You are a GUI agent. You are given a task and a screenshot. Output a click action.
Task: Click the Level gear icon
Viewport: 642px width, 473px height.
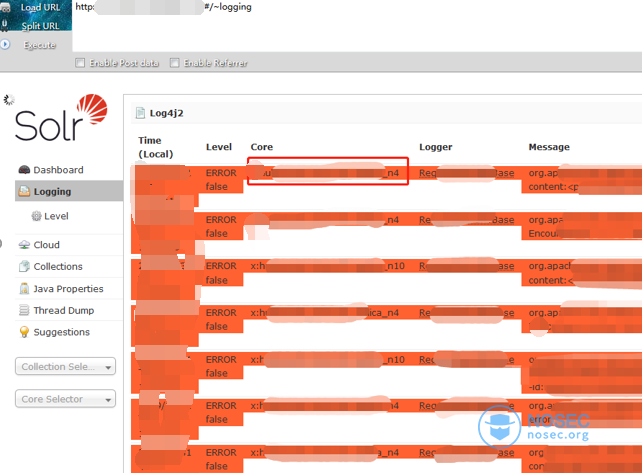click(x=36, y=216)
